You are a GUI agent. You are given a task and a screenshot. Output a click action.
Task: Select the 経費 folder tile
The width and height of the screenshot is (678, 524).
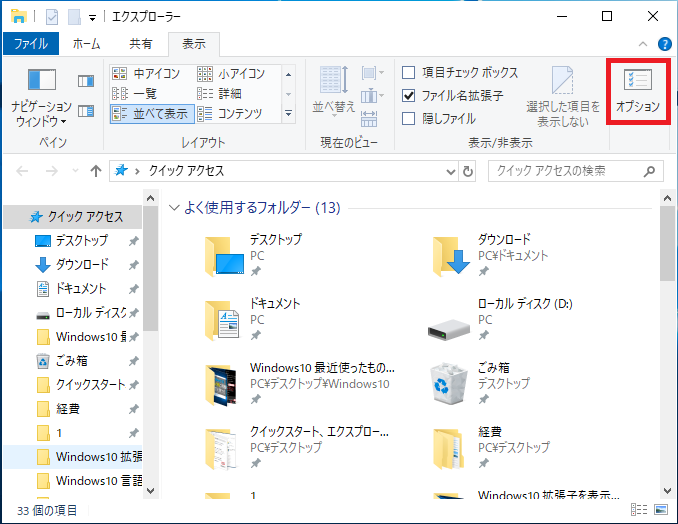pyautogui.click(x=493, y=447)
